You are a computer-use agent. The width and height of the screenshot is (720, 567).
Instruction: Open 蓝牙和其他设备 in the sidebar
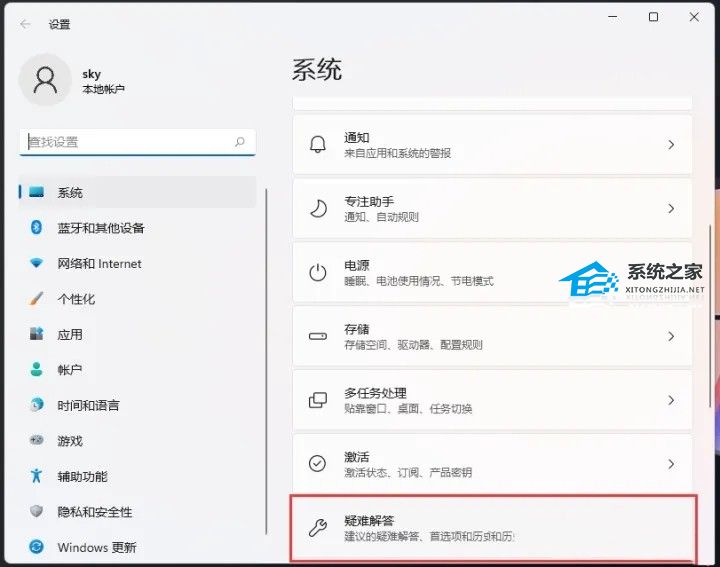pyautogui.click(x=137, y=228)
